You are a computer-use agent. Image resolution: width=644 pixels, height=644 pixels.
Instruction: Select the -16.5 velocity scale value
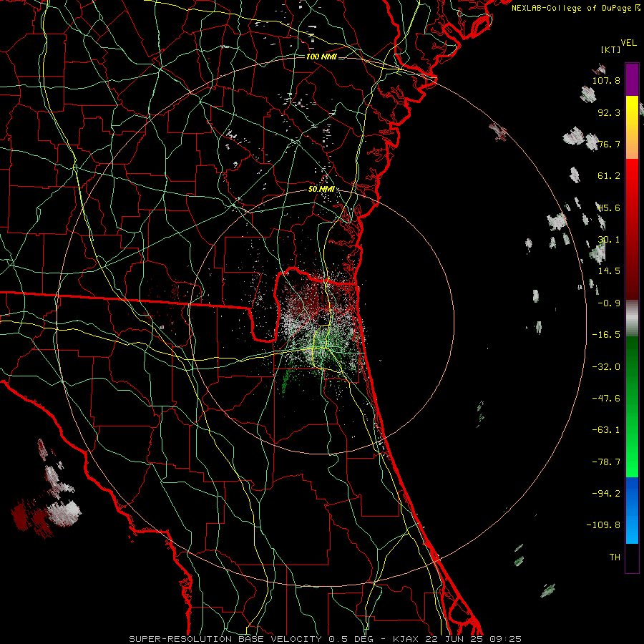click(606, 335)
